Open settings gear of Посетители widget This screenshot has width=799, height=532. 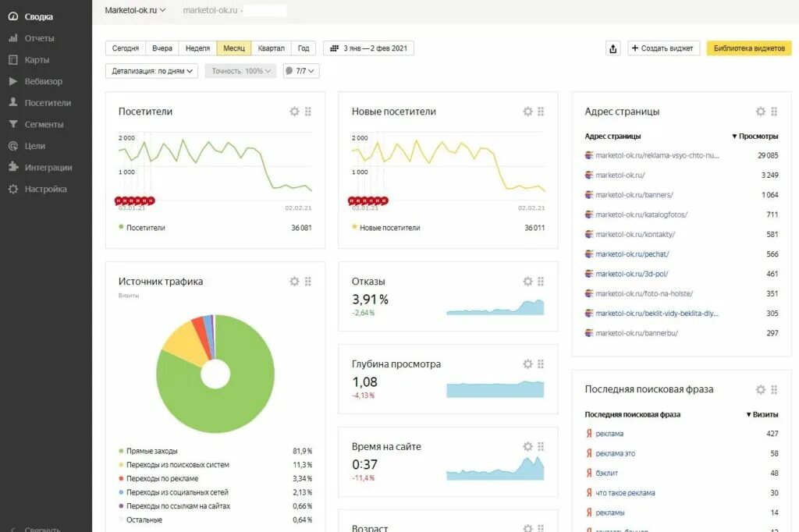(x=294, y=111)
